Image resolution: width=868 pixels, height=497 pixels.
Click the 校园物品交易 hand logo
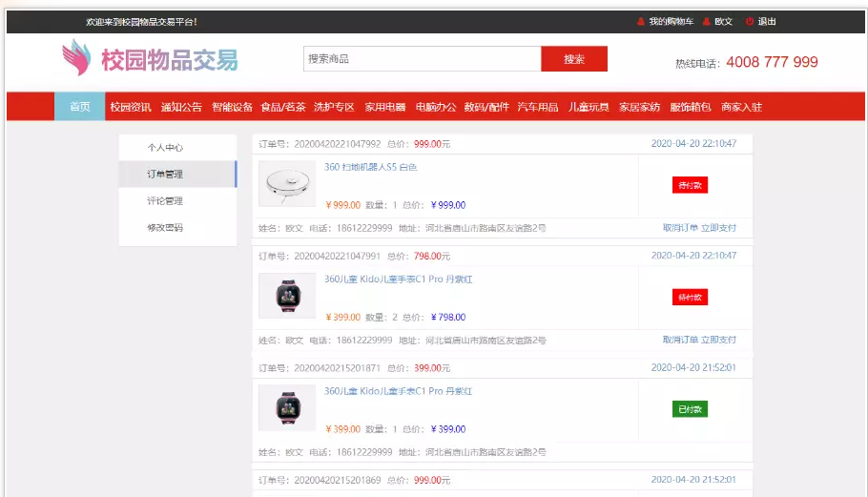[x=76, y=57]
